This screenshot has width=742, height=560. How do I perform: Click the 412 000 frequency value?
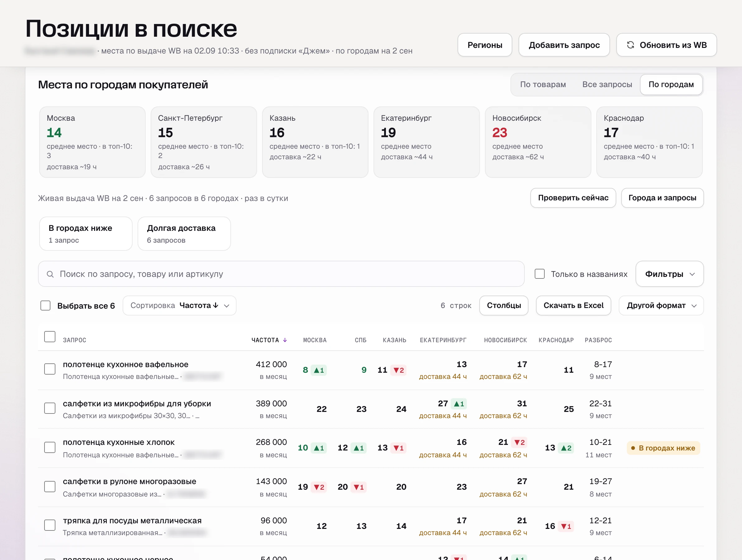[271, 365]
